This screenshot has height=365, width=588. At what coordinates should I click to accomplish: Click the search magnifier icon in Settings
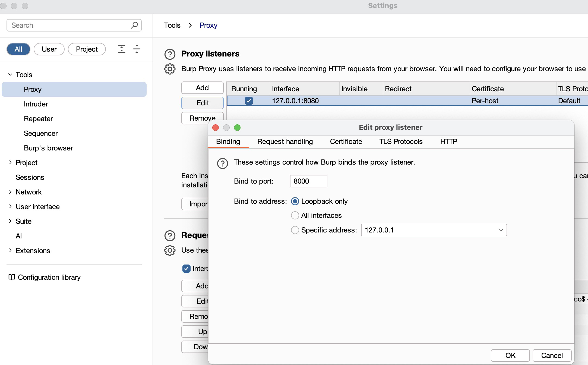point(134,25)
